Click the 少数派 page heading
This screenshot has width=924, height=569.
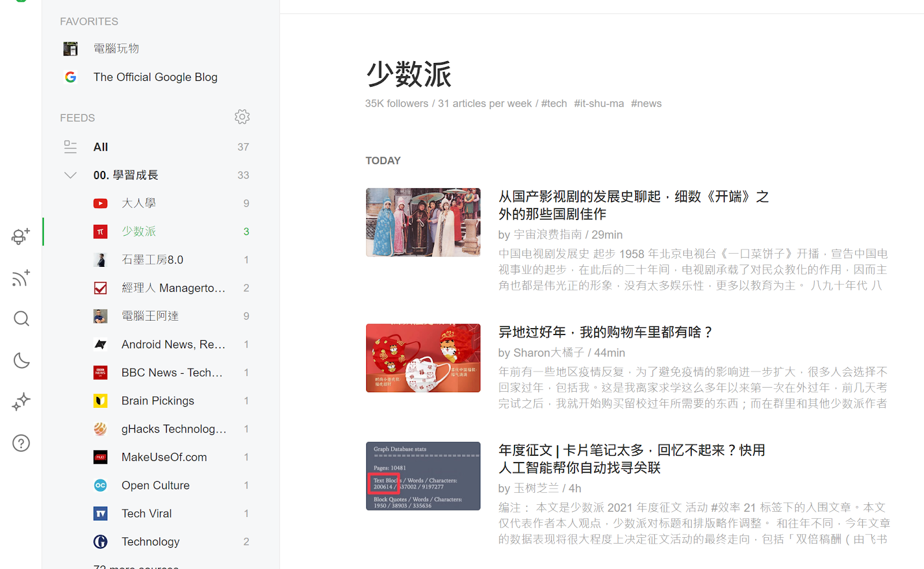click(409, 75)
